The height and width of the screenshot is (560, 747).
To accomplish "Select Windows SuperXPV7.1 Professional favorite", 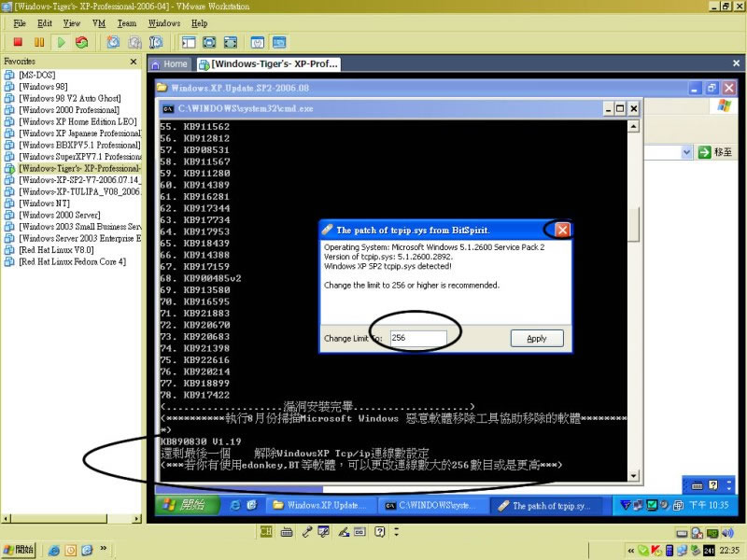I will [x=80, y=157].
